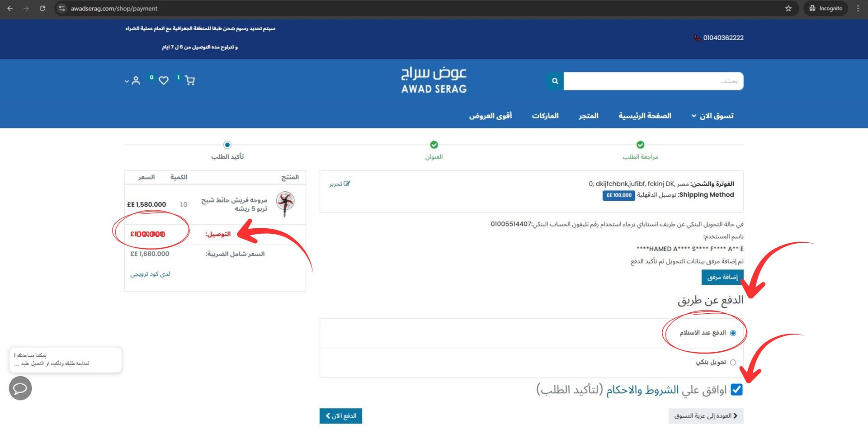Viewport: 868px width, 448px height.
Task: Open the chat support bubble icon
Action: tap(20, 388)
